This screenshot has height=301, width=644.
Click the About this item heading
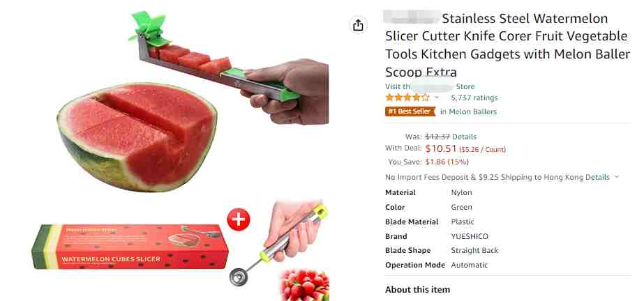(417, 289)
